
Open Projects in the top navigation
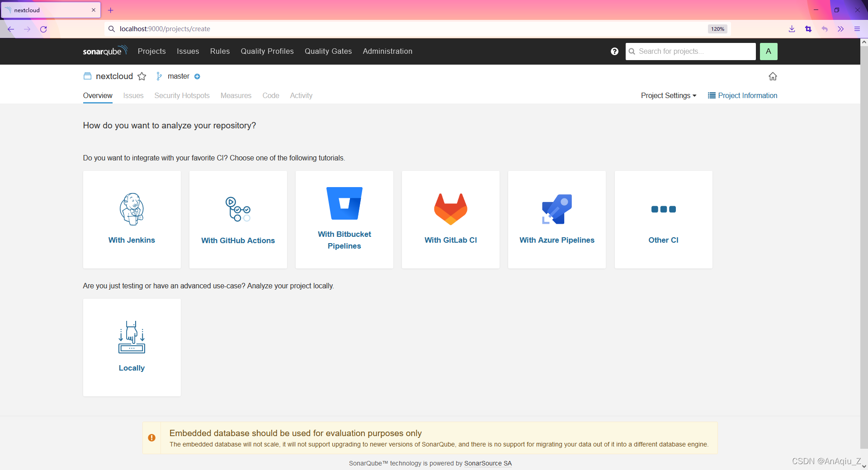[151, 52]
